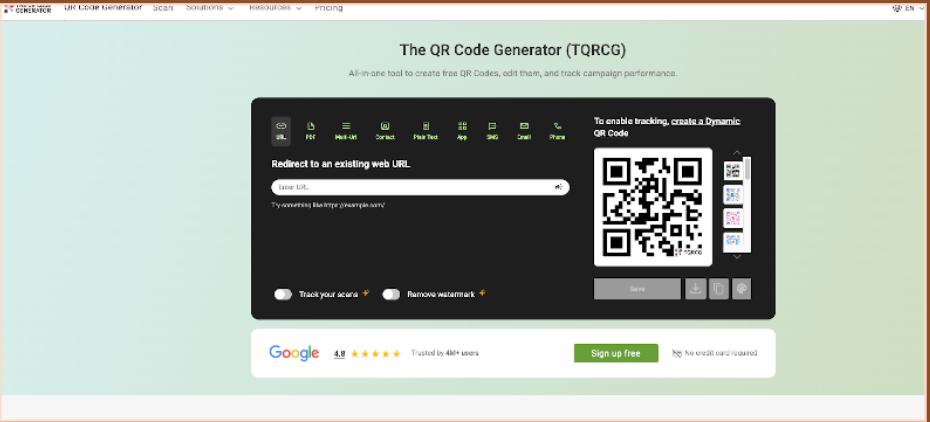Click the No credit card required text
Viewport: 930px width, 422px height.
point(721,353)
